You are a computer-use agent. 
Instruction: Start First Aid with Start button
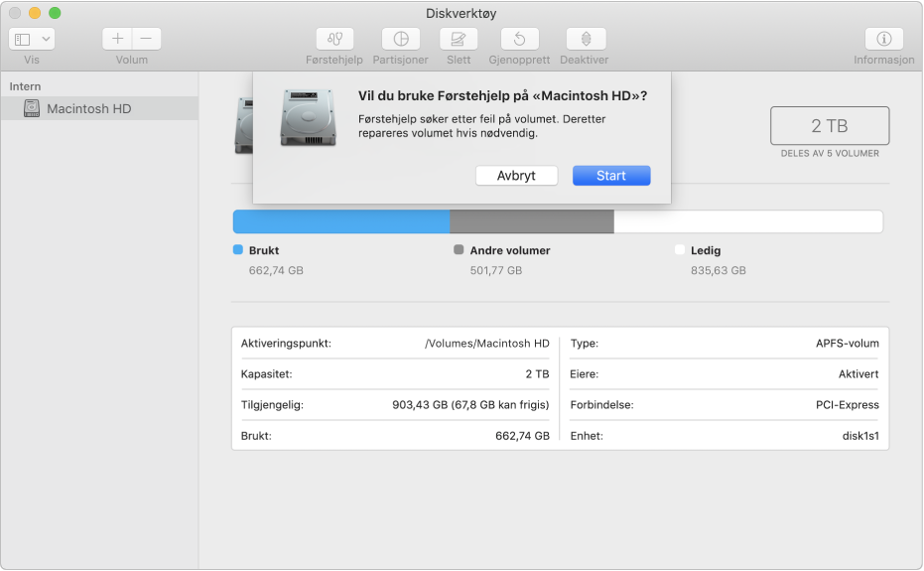pos(611,176)
